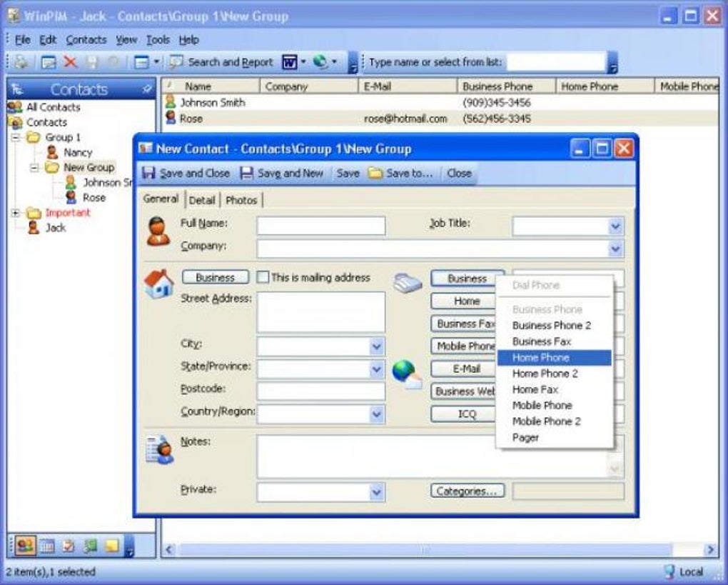
Task: Open the Categories dialog button
Action: (x=467, y=491)
